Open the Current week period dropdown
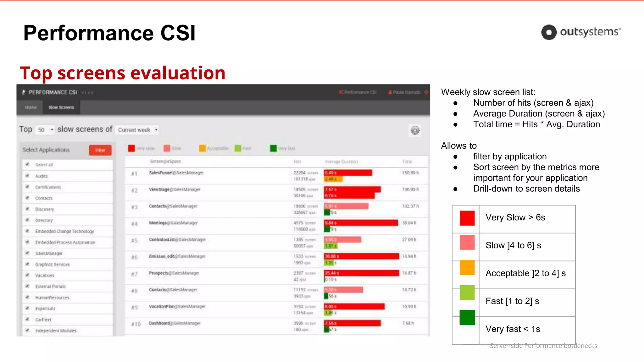Image resolution: width=644 pixels, height=362 pixels. click(x=137, y=130)
